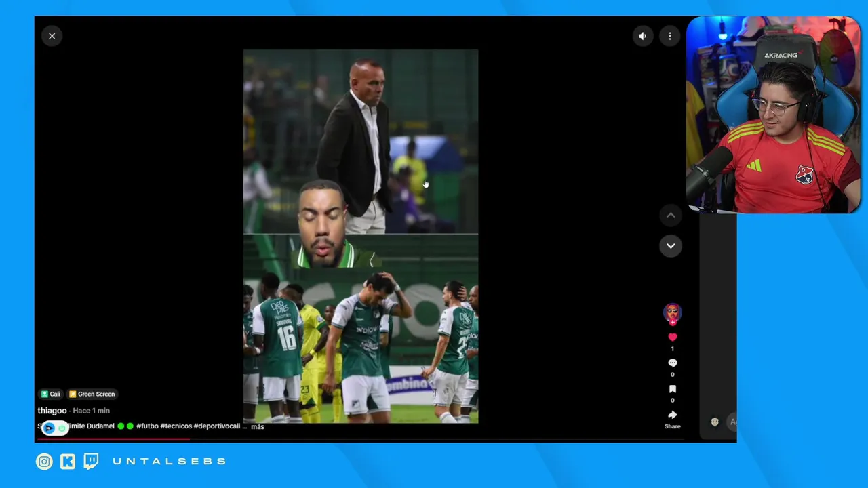Viewport: 868px width, 488px height.
Task: Click the emblem icon in the side panel
Action: click(715, 422)
